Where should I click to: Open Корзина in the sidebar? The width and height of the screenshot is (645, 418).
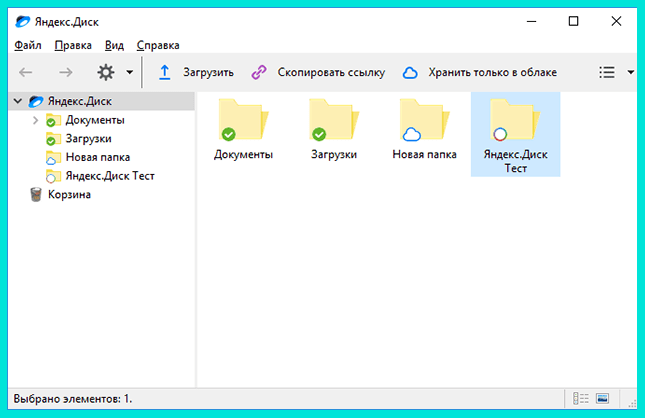coord(69,195)
